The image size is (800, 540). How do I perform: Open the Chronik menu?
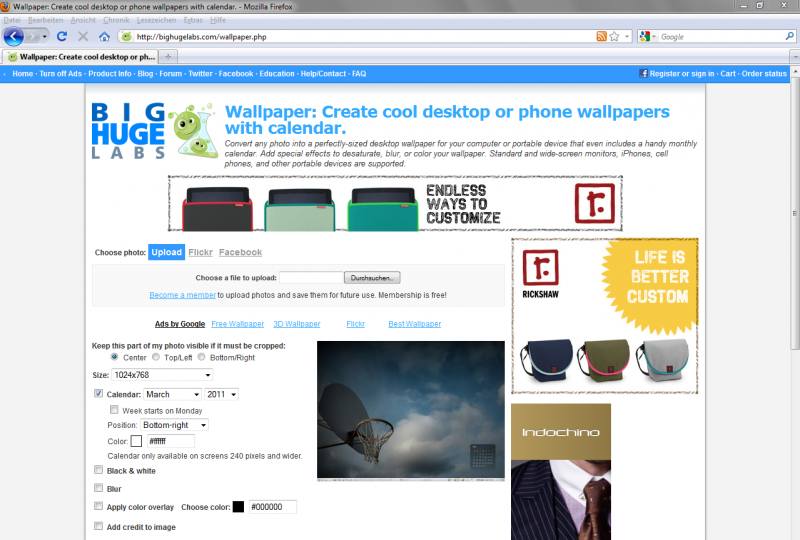[x=116, y=20]
